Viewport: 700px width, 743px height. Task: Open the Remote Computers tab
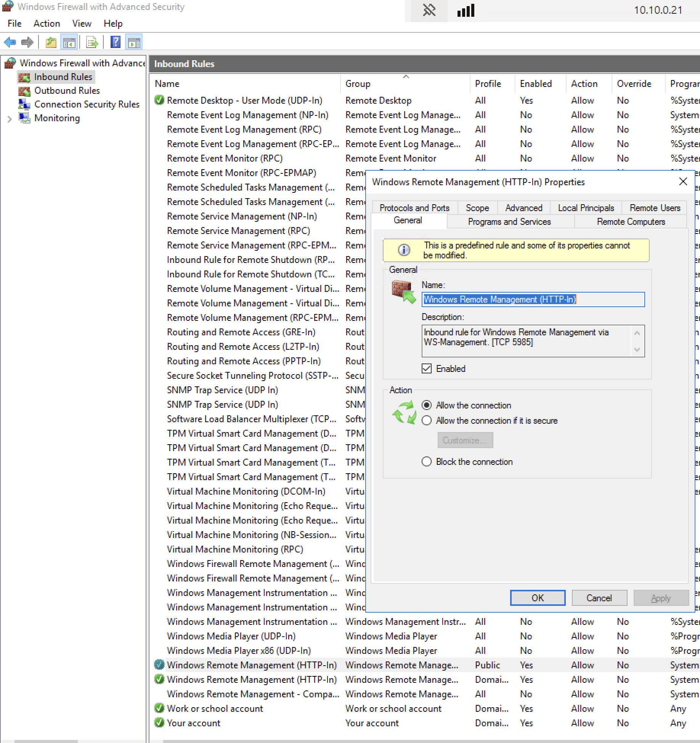coord(631,221)
